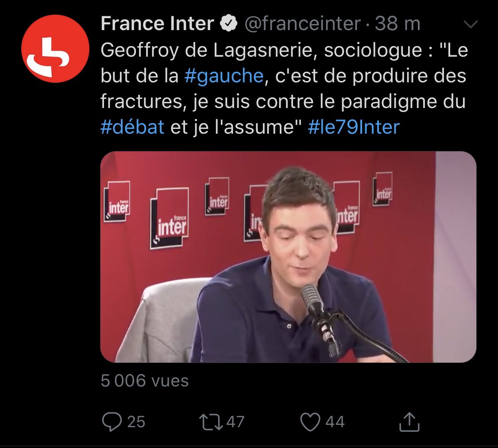The height and width of the screenshot is (448, 498).
Task: Click the reply speech bubble icon
Action: point(112,421)
